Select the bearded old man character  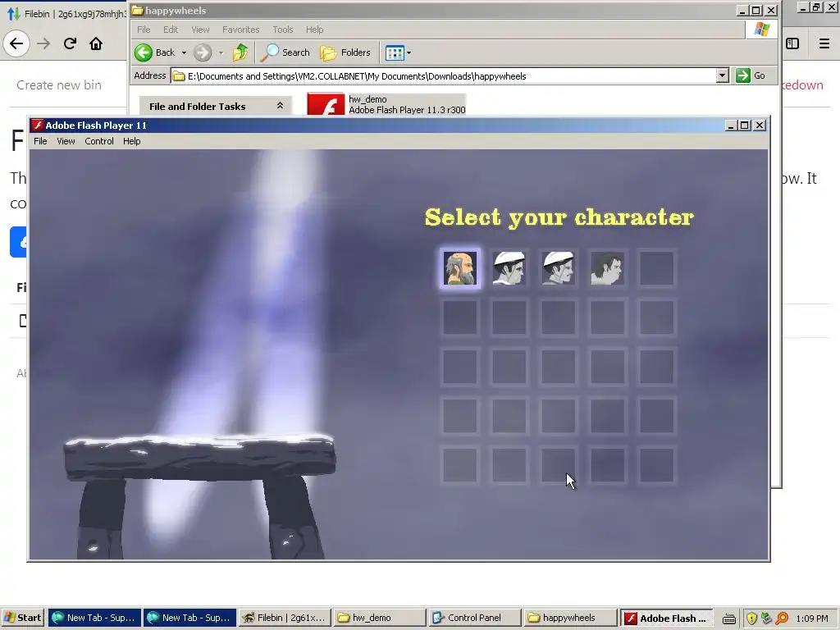click(x=460, y=268)
